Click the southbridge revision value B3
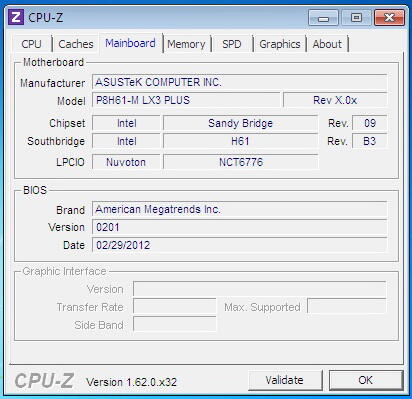Viewport: 412px width, 399px height. tap(370, 141)
